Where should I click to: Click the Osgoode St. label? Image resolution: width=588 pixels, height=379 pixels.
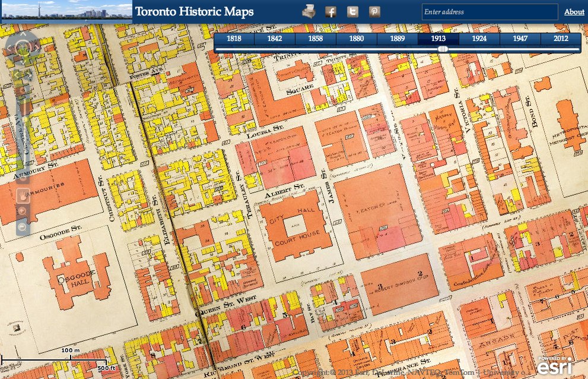[61, 232]
